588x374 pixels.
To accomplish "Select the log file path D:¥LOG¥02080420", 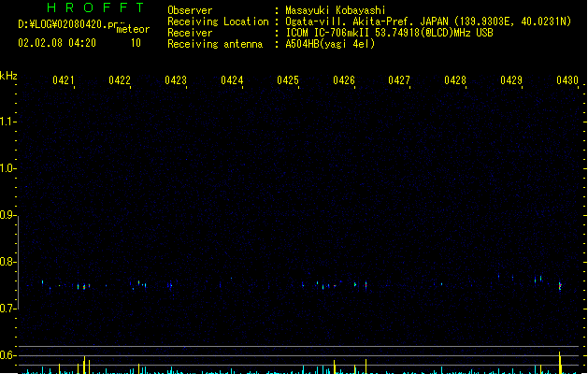I will pyautogui.click(x=67, y=24).
